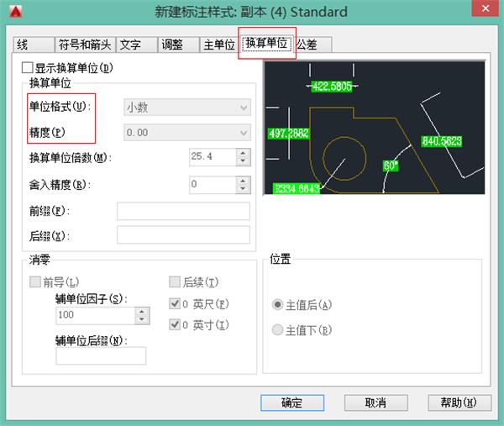Image resolution: width=504 pixels, height=426 pixels.
Task: Open the 符号和箭头 tab
Action: click(x=85, y=45)
